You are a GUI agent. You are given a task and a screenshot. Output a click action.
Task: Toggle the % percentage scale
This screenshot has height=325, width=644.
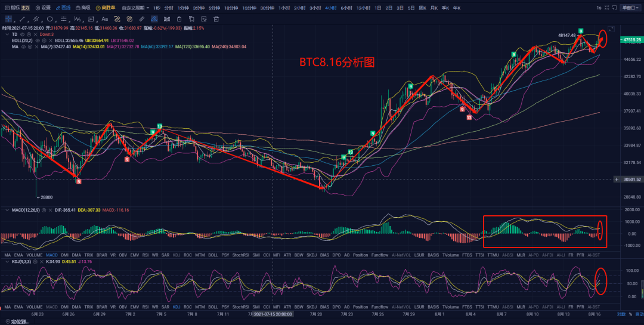(x=630, y=314)
